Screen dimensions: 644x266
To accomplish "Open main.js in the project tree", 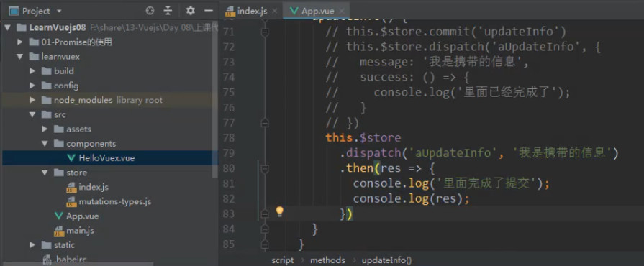I will pyautogui.click(x=80, y=231).
